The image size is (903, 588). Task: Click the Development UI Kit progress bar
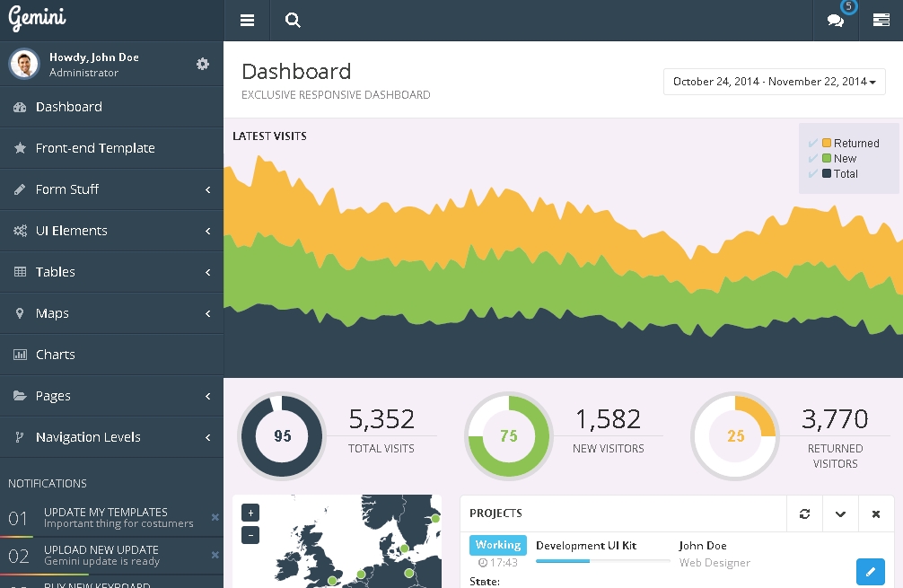coord(602,561)
